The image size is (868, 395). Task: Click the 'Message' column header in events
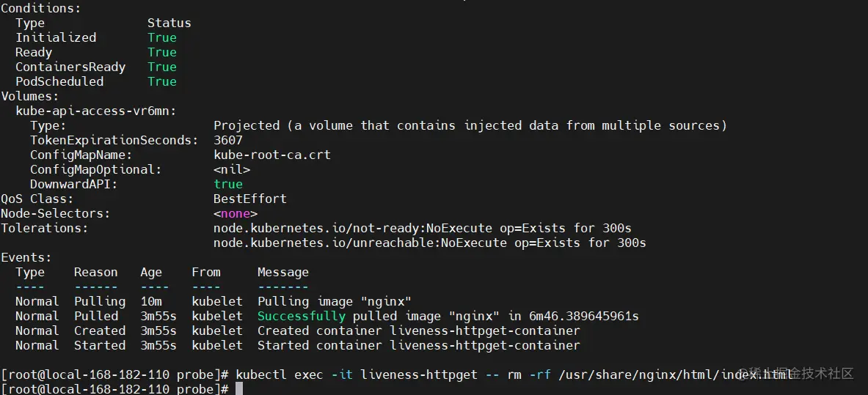(x=283, y=272)
